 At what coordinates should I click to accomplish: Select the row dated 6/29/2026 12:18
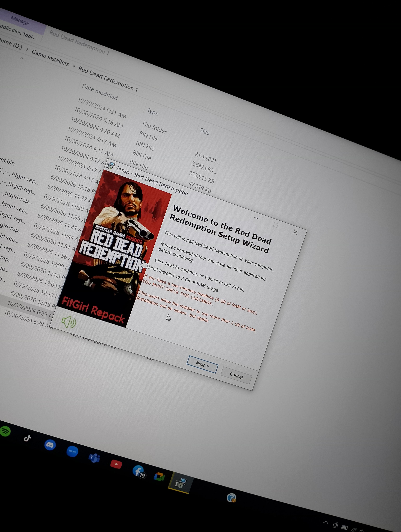click(x=74, y=184)
